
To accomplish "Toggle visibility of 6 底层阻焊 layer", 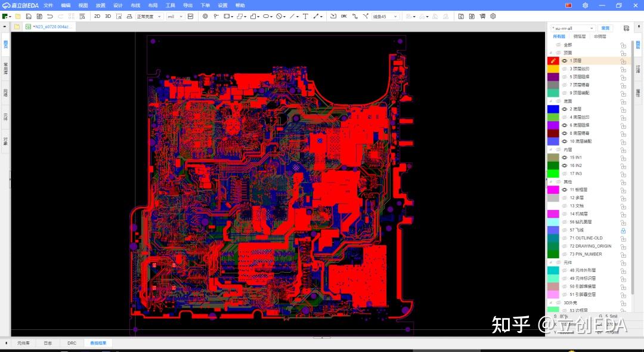I will point(564,125).
